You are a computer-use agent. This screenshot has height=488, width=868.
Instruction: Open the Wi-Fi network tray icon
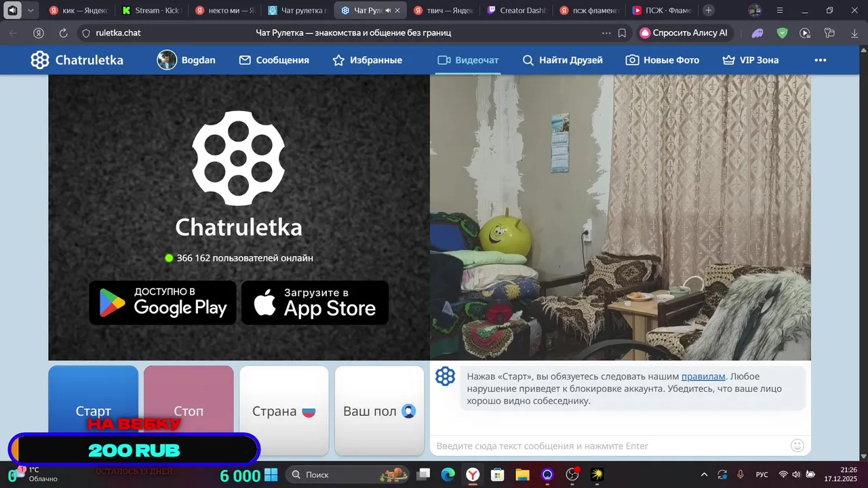point(783,474)
